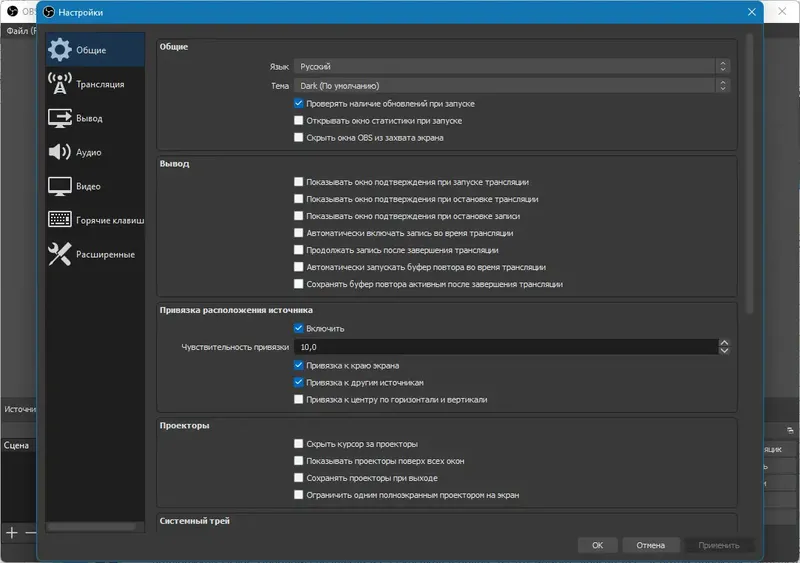Select the Вывод output icon

pyautogui.click(x=60, y=118)
